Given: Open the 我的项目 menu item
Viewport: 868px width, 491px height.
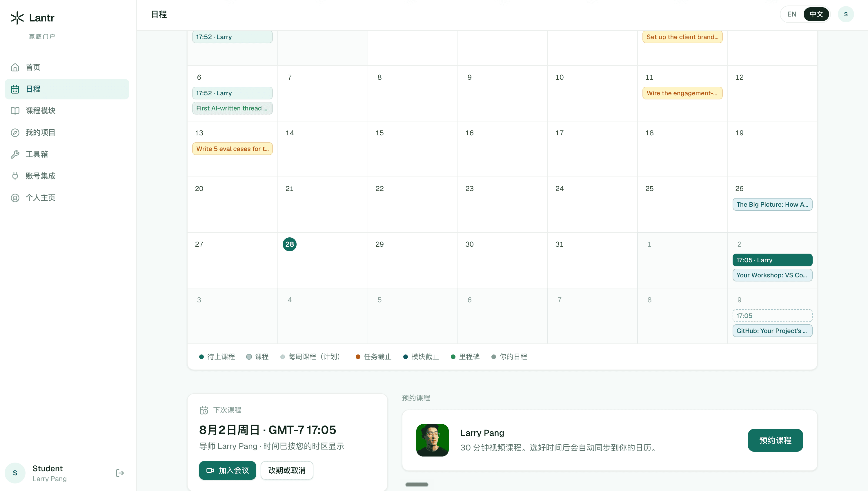Looking at the screenshot, I should [67, 132].
